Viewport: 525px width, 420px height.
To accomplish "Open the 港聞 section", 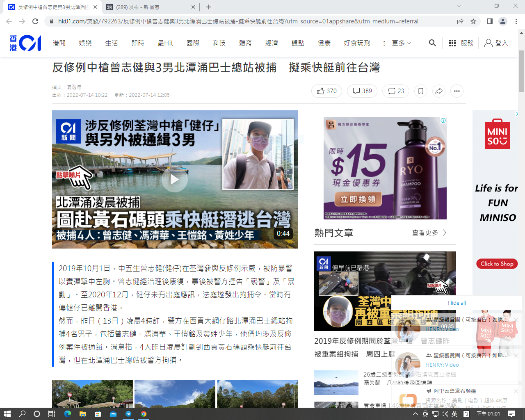I will point(59,43).
